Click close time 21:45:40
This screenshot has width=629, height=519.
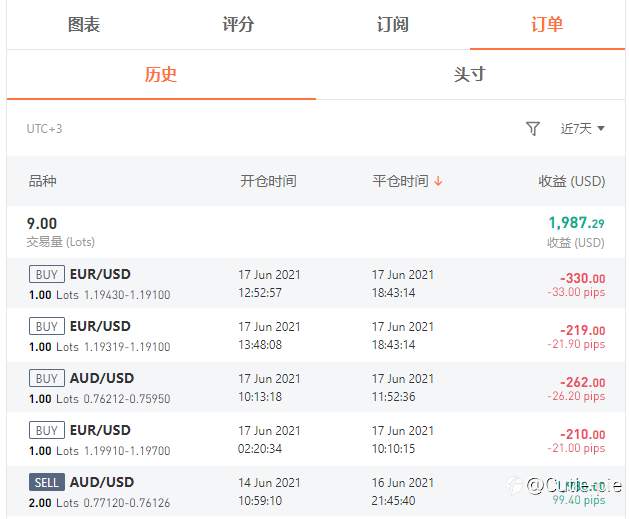click(394, 501)
